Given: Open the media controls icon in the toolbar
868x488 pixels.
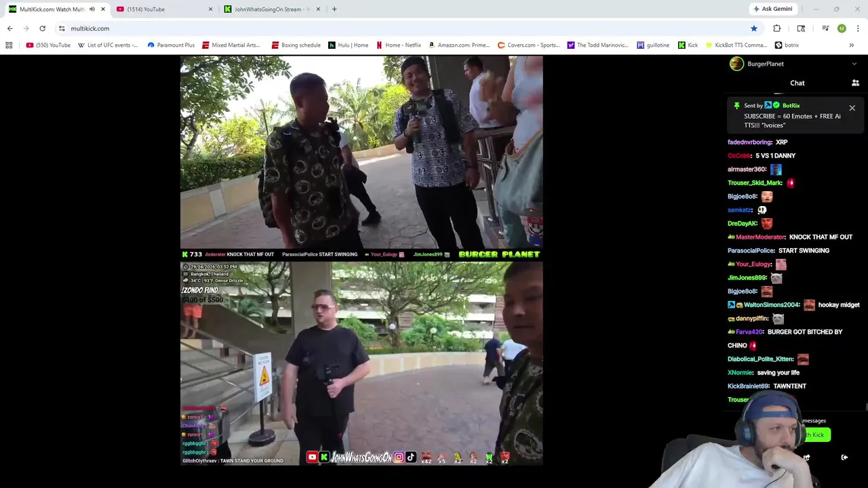Looking at the screenshot, I should [825, 28].
